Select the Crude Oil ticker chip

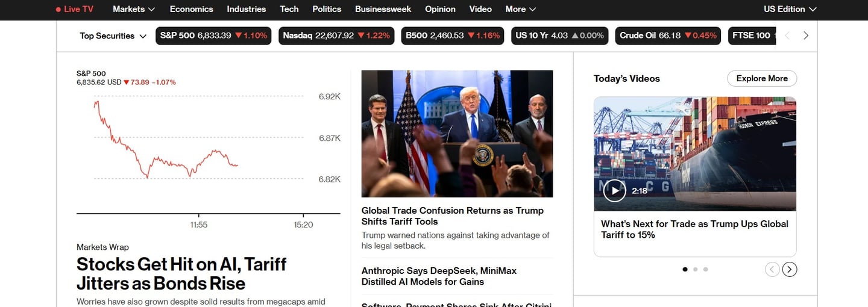point(668,36)
